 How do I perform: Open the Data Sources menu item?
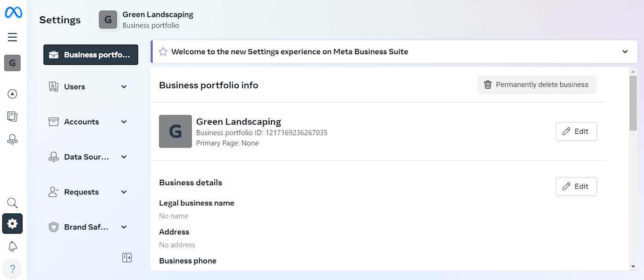(x=91, y=157)
